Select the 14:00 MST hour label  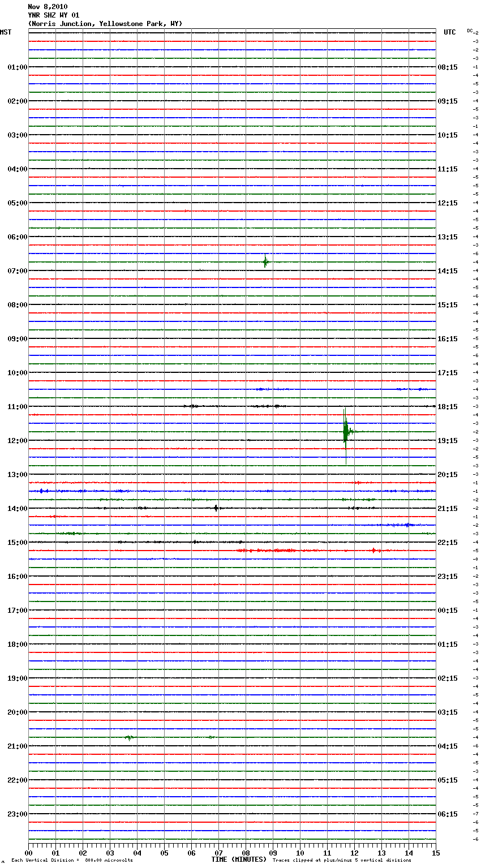pyautogui.click(x=18, y=509)
